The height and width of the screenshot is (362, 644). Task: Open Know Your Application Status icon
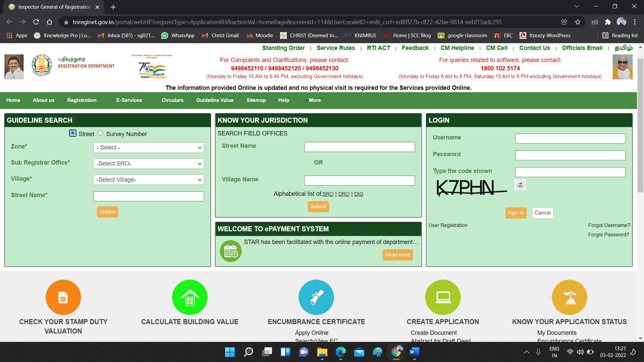point(569,297)
